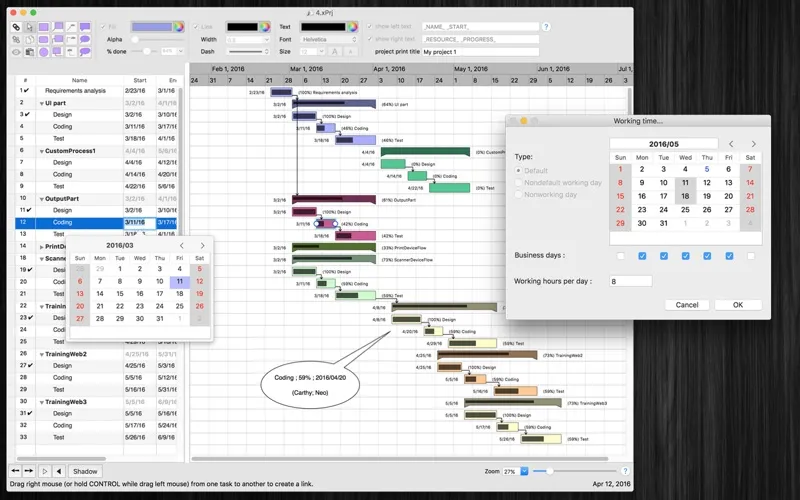Open the Helvetica font dropdown

[x=329, y=39]
